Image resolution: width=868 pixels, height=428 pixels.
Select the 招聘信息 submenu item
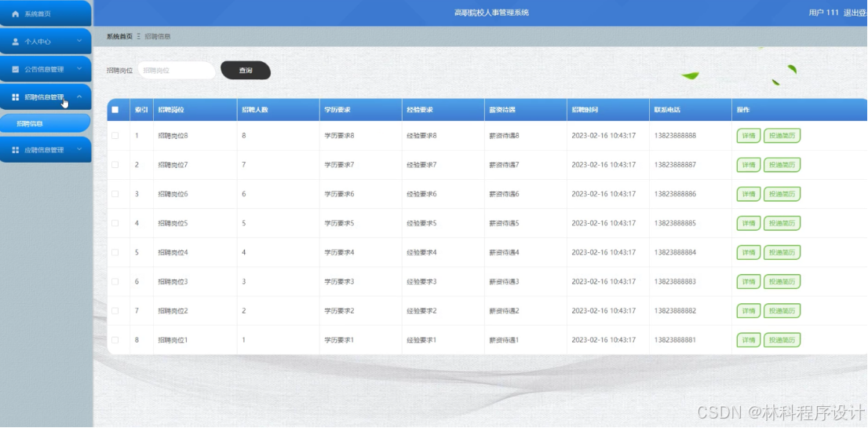(46, 123)
